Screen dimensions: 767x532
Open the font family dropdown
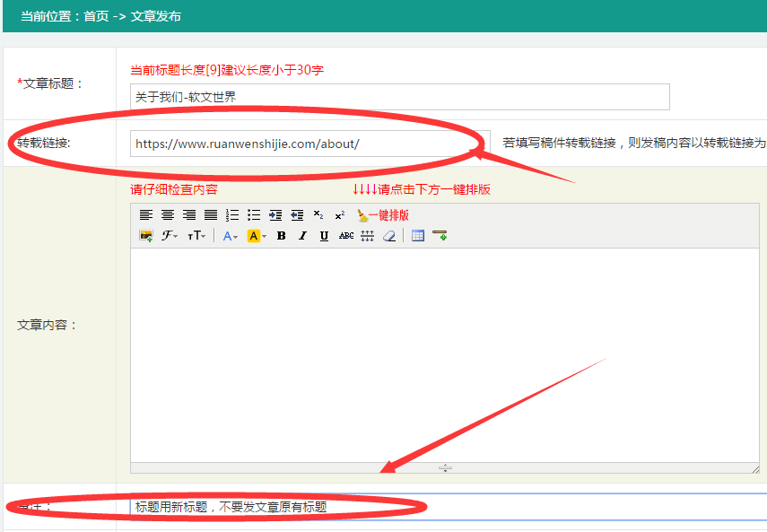pyautogui.click(x=170, y=236)
